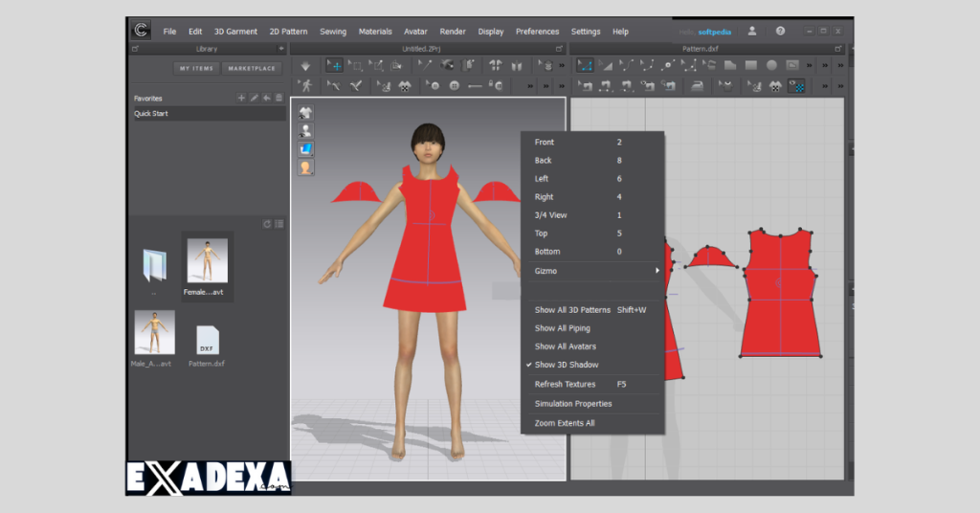
Task: Toggle the Show 3D Shadow option
Action: tap(566, 365)
